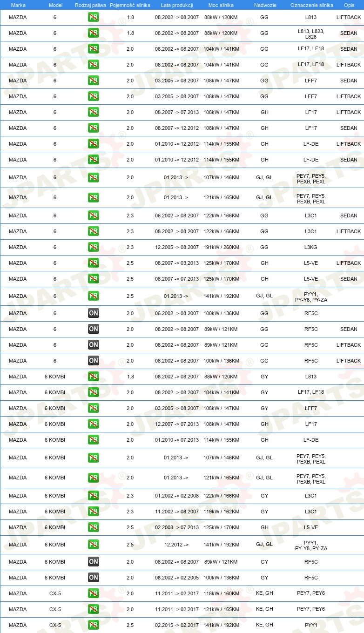Click the PB icon in the LFF7 LIFTBACK row
The width and height of the screenshot is (364, 633).
coord(94,96)
